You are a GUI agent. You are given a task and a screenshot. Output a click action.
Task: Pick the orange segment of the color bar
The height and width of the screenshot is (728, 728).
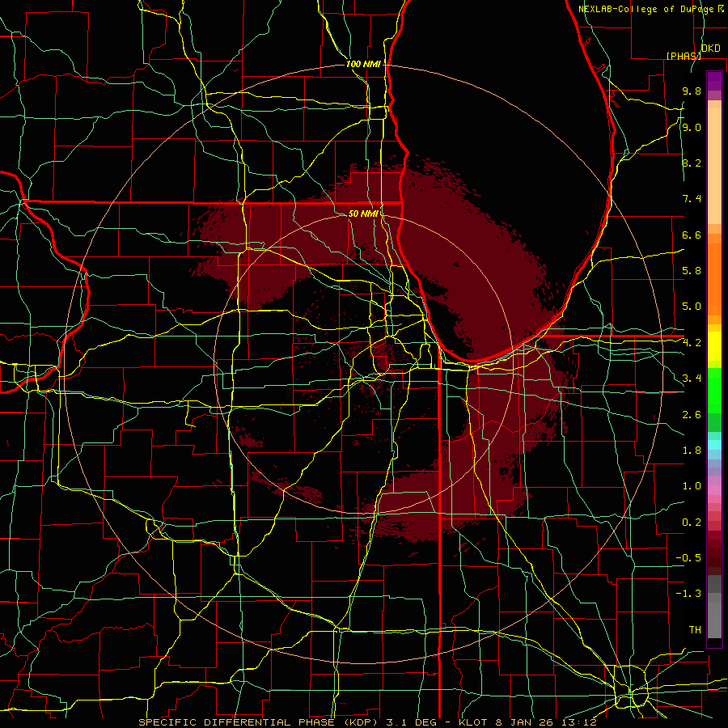click(714, 280)
